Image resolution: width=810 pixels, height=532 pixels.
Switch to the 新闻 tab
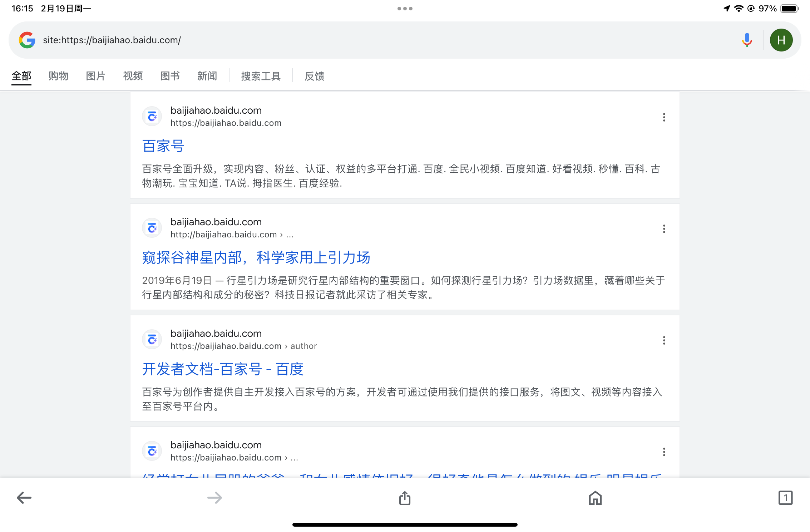(x=207, y=76)
